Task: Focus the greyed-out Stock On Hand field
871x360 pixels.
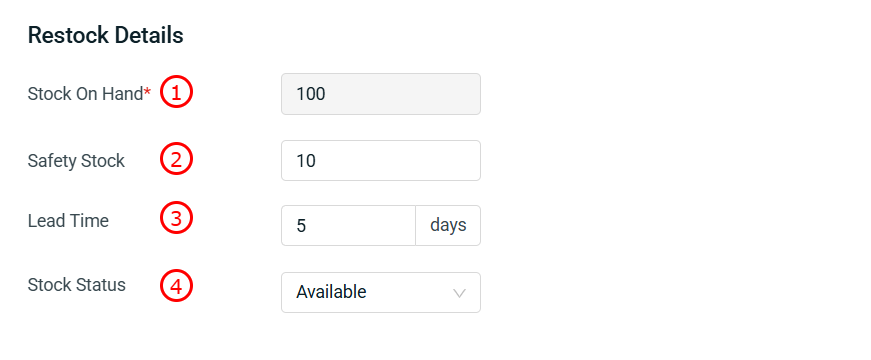Action: pyautogui.click(x=381, y=94)
